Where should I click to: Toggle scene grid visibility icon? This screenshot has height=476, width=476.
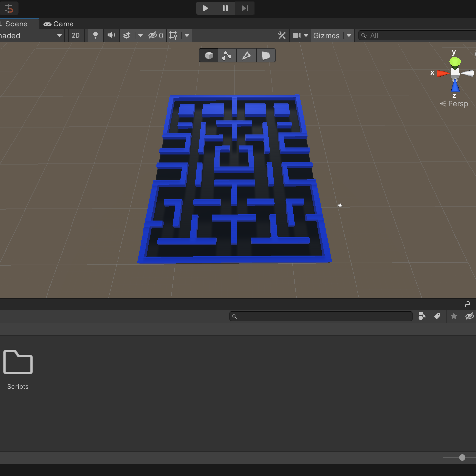coord(173,36)
